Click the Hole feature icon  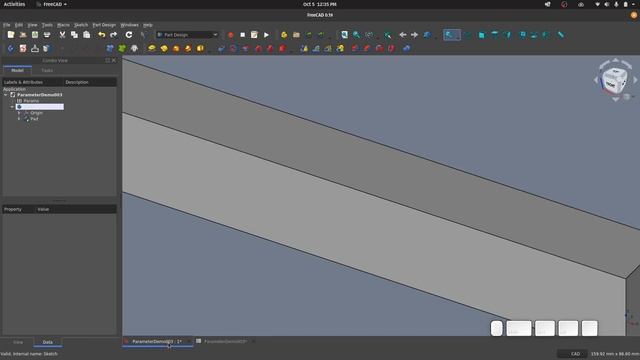233,48
